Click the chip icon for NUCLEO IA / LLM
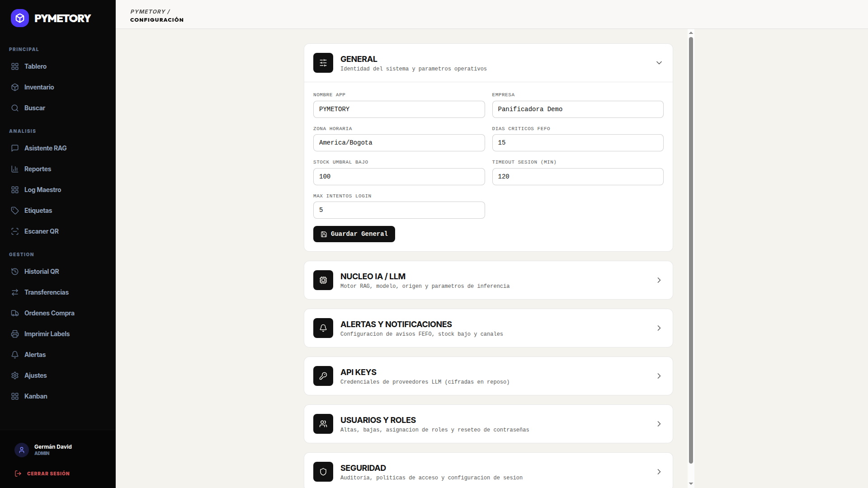The width and height of the screenshot is (868, 488). coord(323,280)
